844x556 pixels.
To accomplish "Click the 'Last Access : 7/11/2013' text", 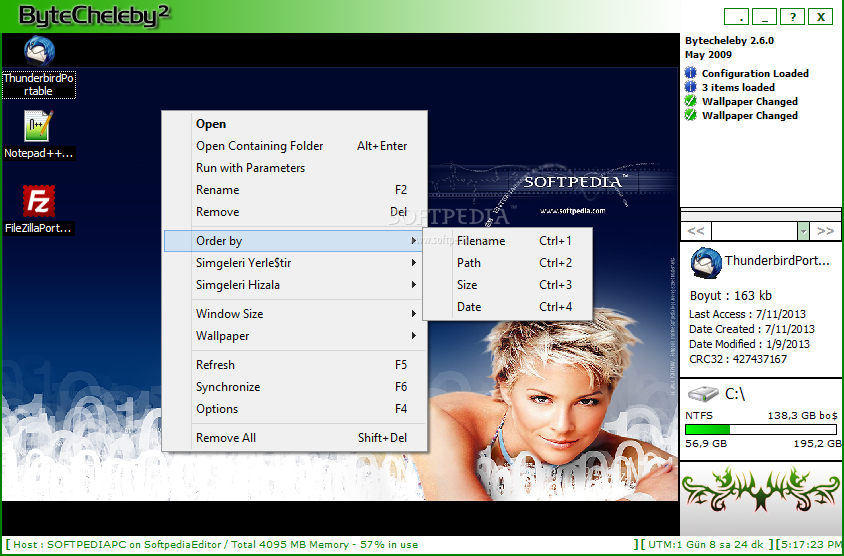I will coord(747,314).
